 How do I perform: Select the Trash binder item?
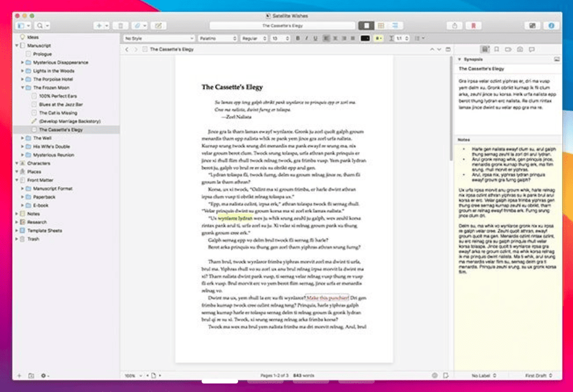[x=33, y=239]
